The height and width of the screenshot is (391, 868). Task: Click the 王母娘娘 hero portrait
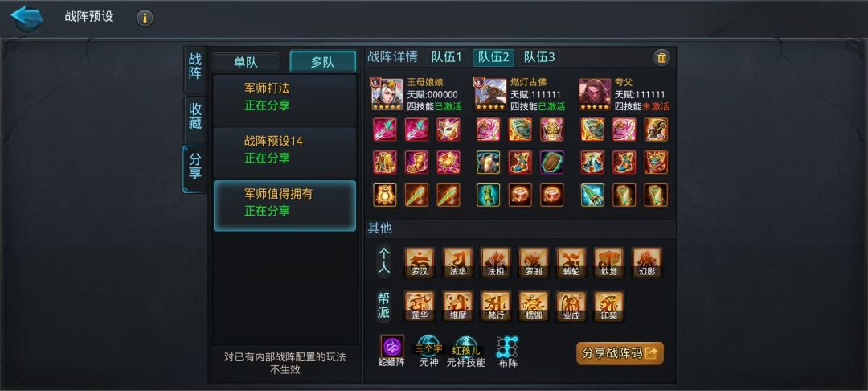(387, 94)
